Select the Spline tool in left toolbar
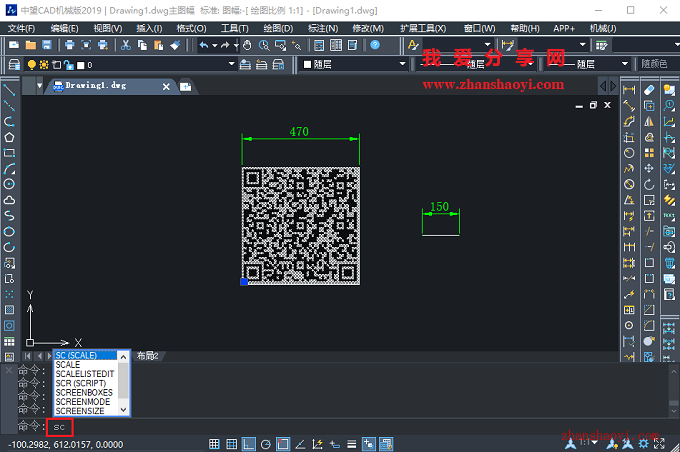Image resolution: width=680 pixels, height=452 pixels. point(9,216)
